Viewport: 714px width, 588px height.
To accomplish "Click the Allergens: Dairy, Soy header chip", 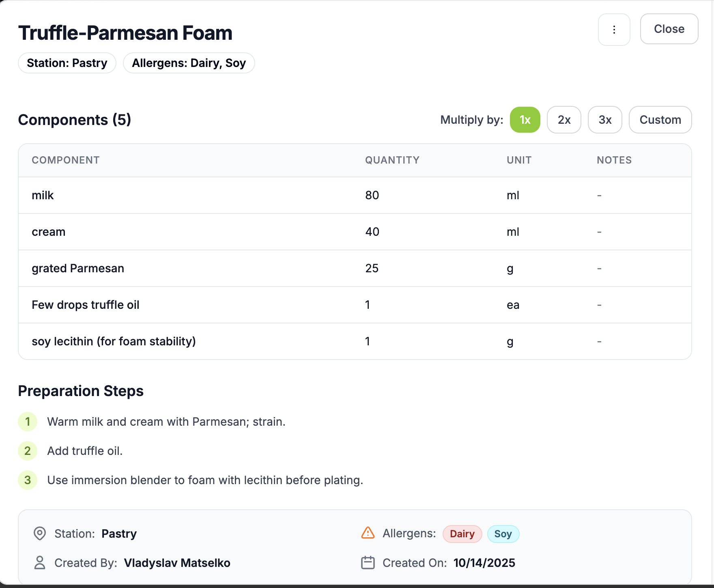I will (189, 63).
